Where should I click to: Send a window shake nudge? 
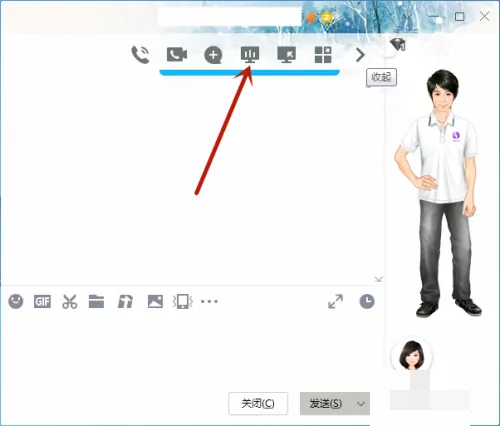[183, 302]
